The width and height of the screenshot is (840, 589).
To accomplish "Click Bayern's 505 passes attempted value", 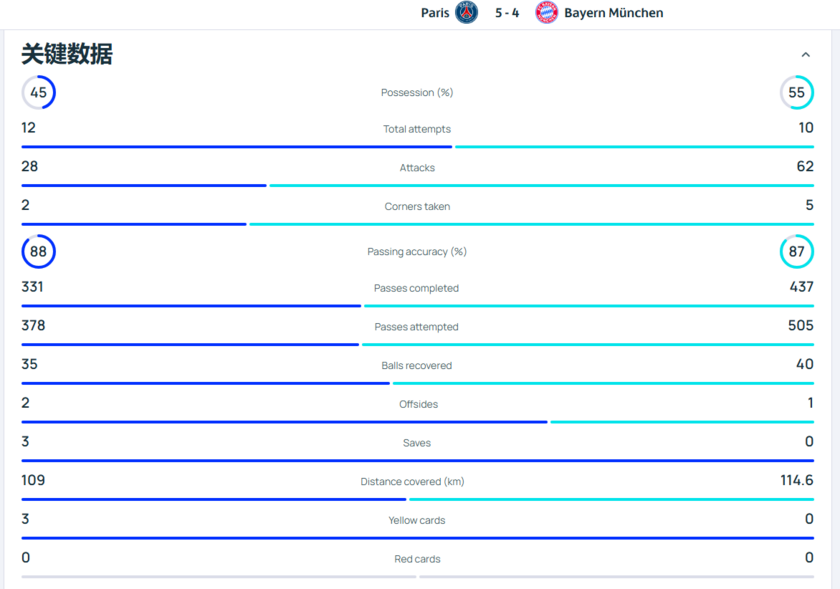I will click(x=800, y=325).
